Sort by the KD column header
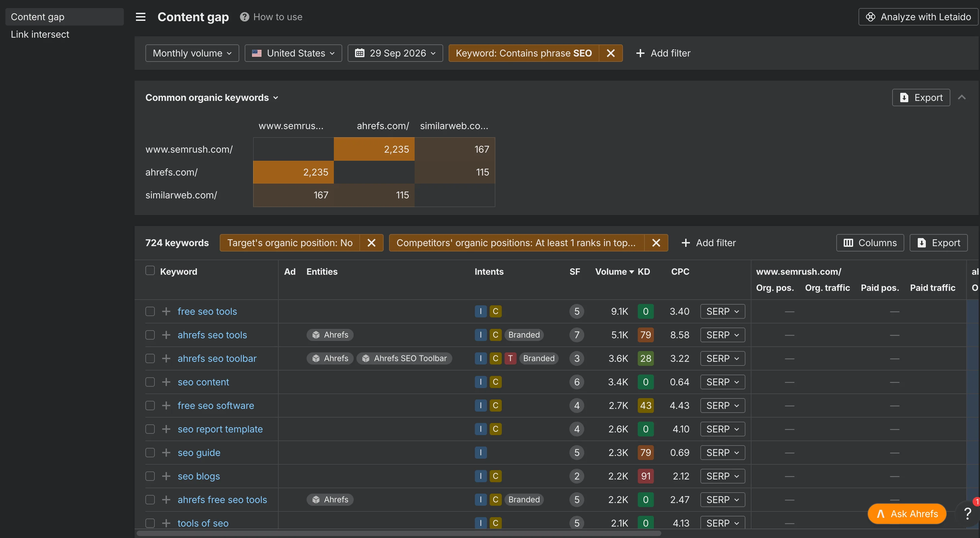Image resolution: width=980 pixels, height=538 pixels. pyautogui.click(x=644, y=271)
